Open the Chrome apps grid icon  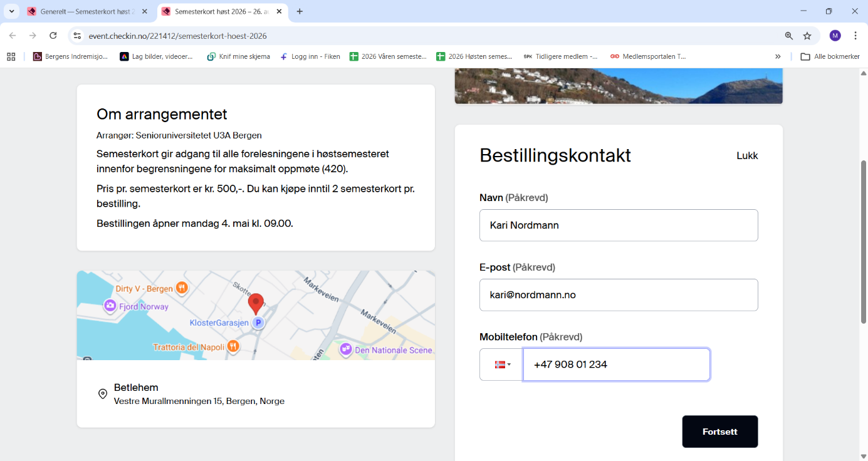(x=11, y=56)
